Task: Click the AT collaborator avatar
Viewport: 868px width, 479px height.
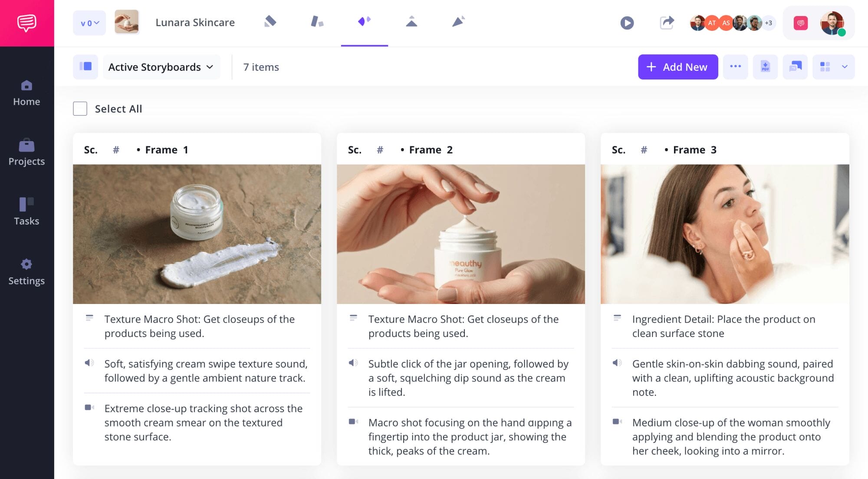Action: tap(712, 23)
